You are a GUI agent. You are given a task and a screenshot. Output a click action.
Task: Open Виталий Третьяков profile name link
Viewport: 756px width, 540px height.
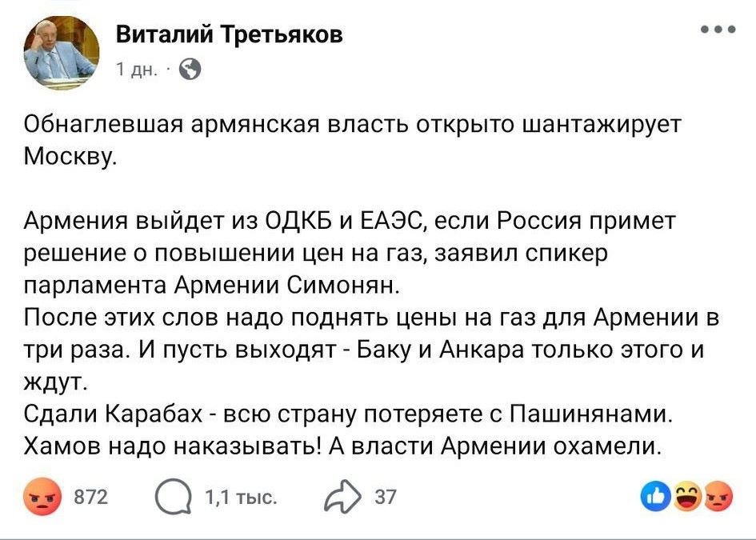pyautogui.click(x=229, y=34)
